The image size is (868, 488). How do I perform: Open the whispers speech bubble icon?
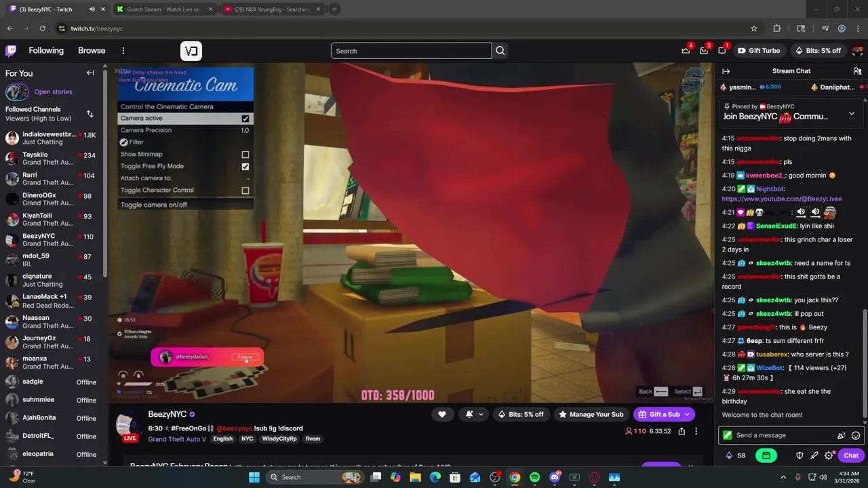coord(722,51)
